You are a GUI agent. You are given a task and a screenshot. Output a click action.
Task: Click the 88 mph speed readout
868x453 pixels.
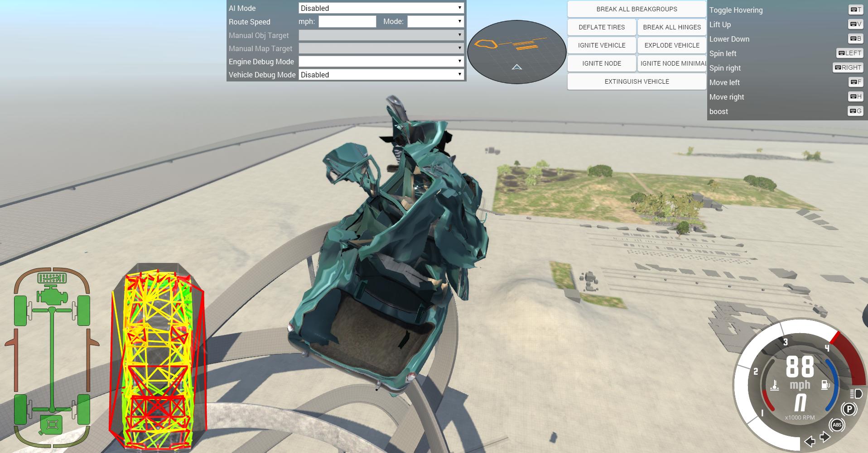[800, 367]
